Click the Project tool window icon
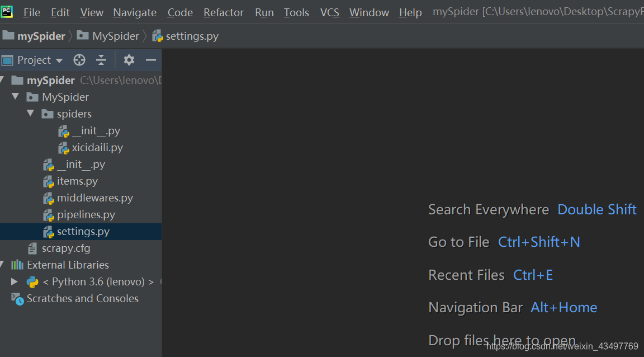This screenshot has width=644, height=357. click(7, 60)
